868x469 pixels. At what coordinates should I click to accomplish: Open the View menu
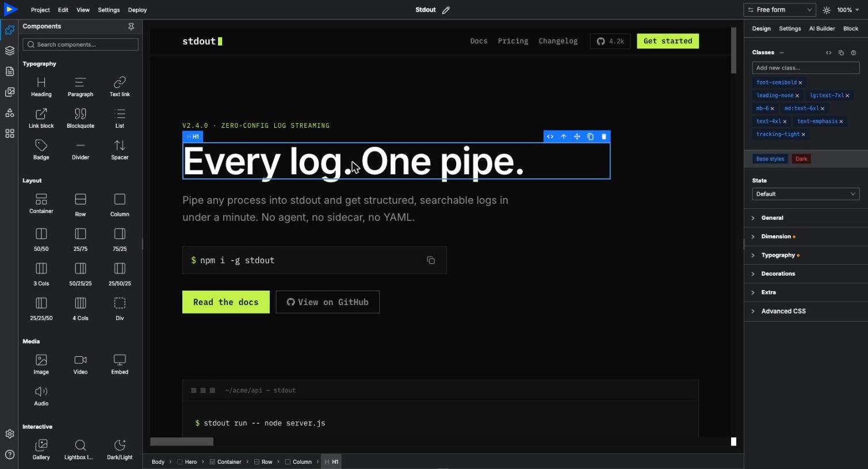(x=83, y=10)
